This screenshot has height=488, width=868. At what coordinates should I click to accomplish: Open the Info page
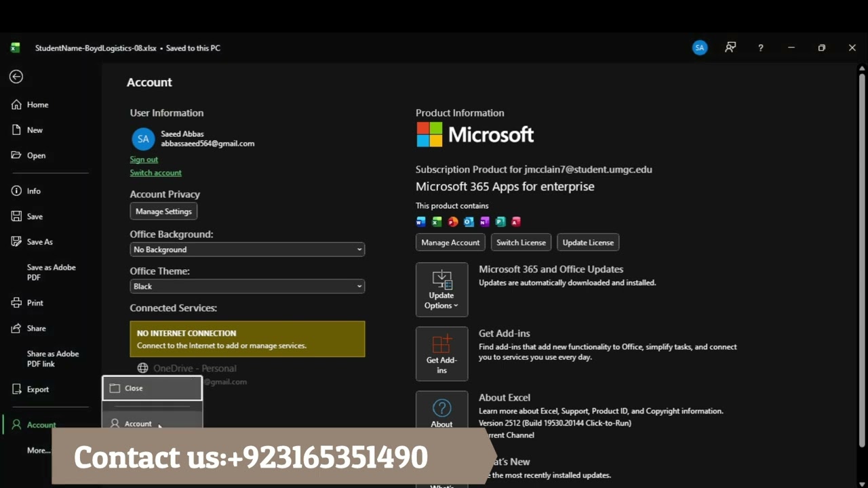26,191
